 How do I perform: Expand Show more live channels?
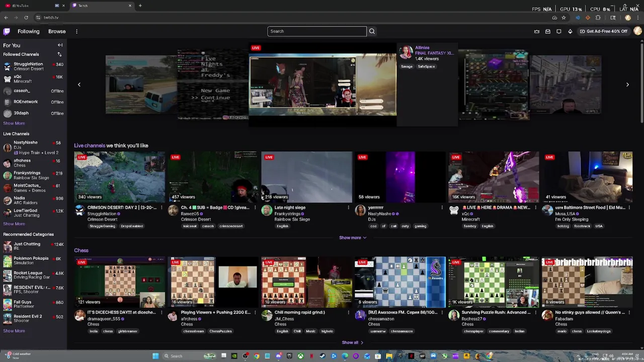[x=353, y=237]
